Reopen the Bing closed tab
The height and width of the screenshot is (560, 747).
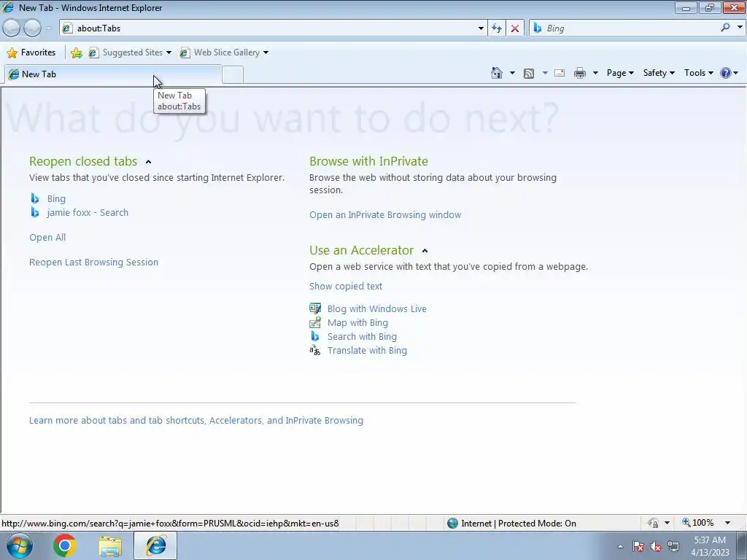pyautogui.click(x=56, y=198)
